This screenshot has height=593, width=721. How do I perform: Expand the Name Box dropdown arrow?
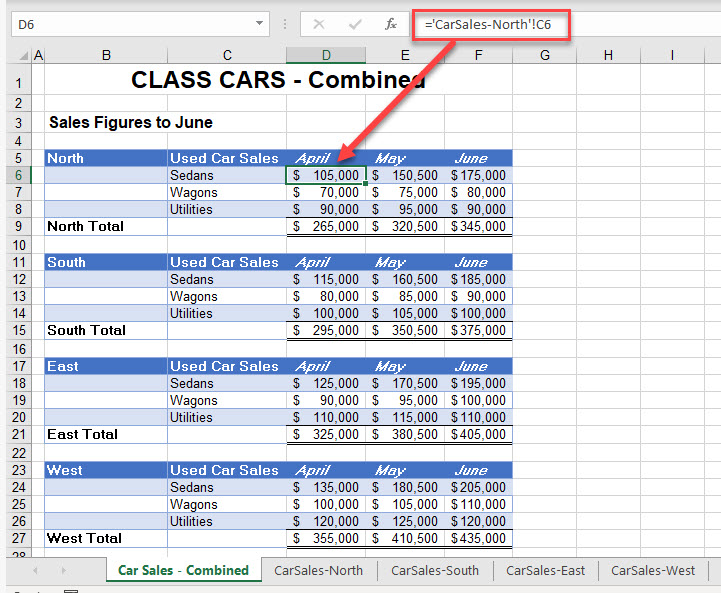(260, 23)
